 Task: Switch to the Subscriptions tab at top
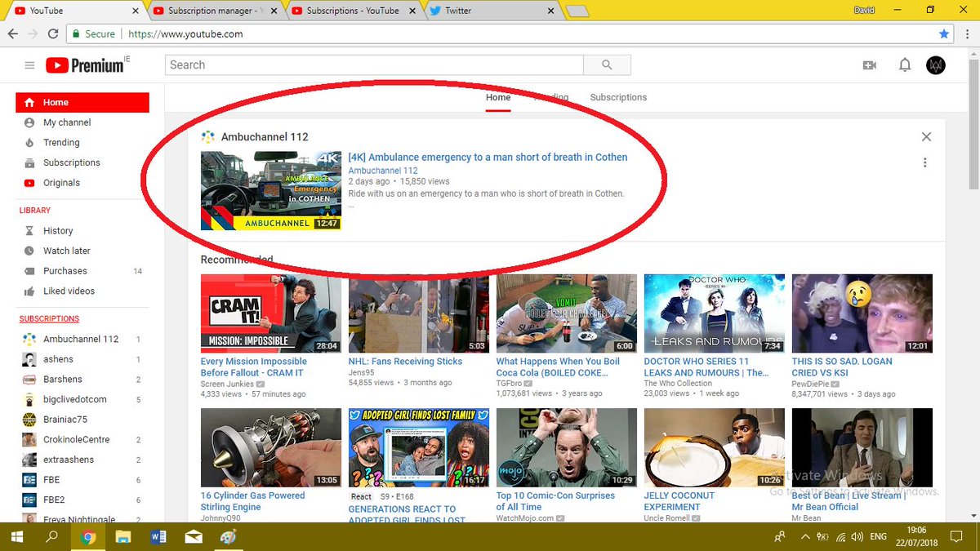click(618, 97)
